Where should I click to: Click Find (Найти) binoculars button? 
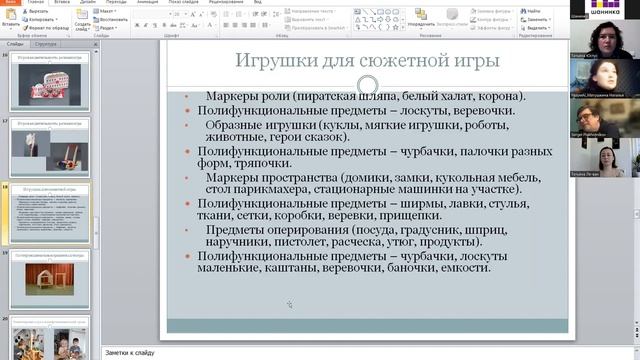click(531, 11)
